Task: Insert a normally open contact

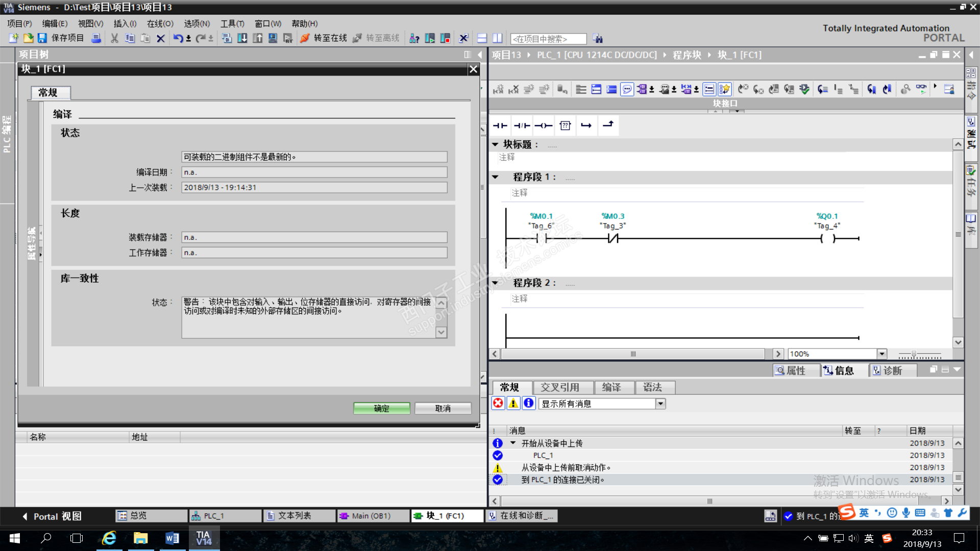Action: pyautogui.click(x=500, y=126)
